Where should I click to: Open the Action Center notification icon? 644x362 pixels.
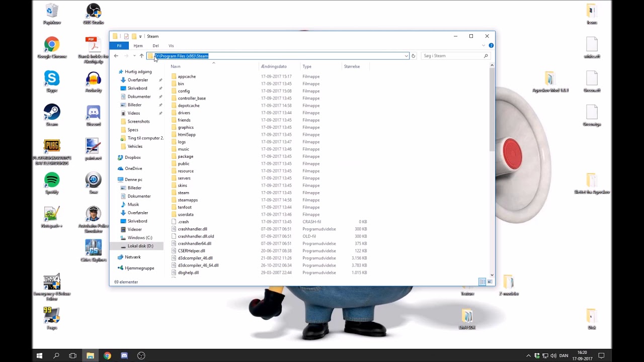click(x=601, y=355)
